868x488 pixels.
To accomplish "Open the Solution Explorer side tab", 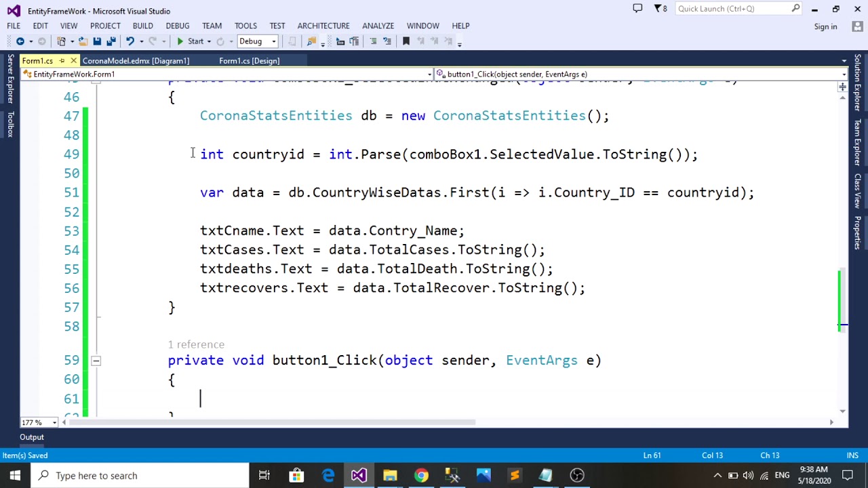I will point(858,83).
